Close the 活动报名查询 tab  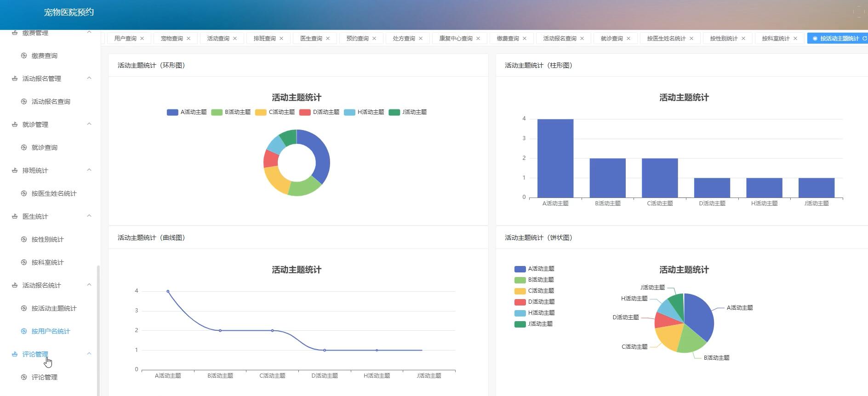582,39
